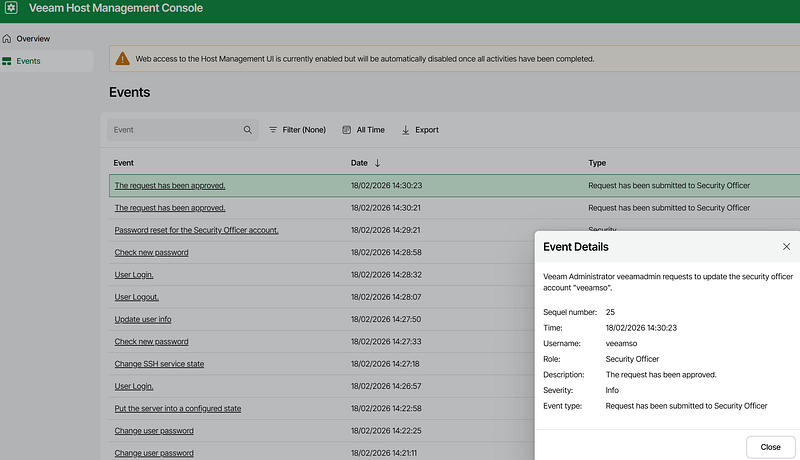The width and height of the screenshot is (800, 460).
Task: Open the User Logout event
Action: [136, 297]
